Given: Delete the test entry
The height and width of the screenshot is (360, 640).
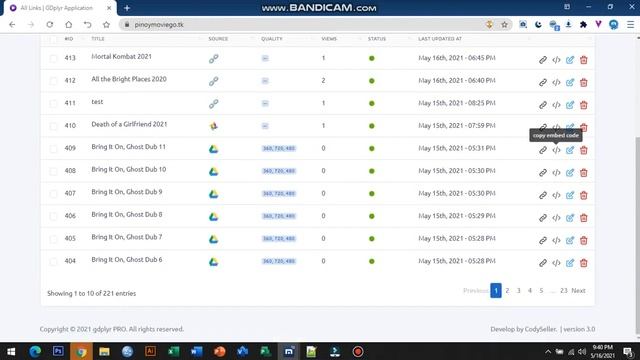Looking at the screenshot, I should [584, 105].
